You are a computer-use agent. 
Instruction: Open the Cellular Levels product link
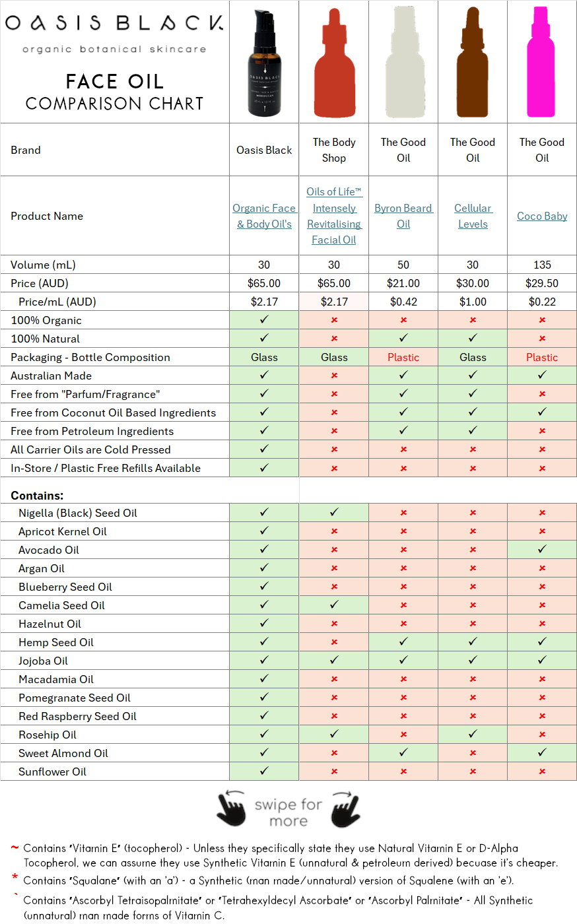point(472,216)
